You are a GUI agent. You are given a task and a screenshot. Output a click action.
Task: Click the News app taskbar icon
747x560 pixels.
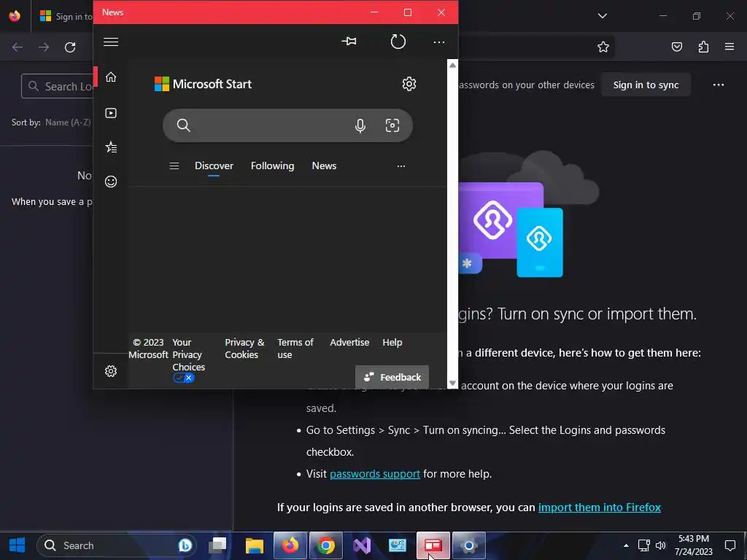pos(433,545)
